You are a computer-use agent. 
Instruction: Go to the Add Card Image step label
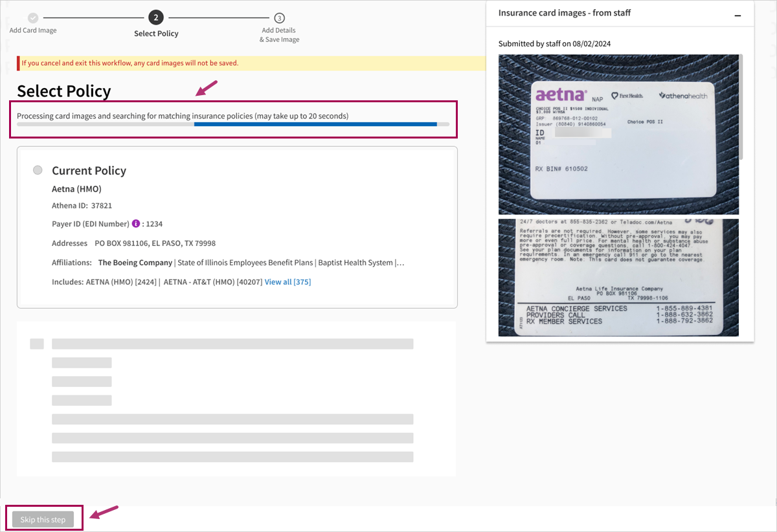(x=33, y=30)
